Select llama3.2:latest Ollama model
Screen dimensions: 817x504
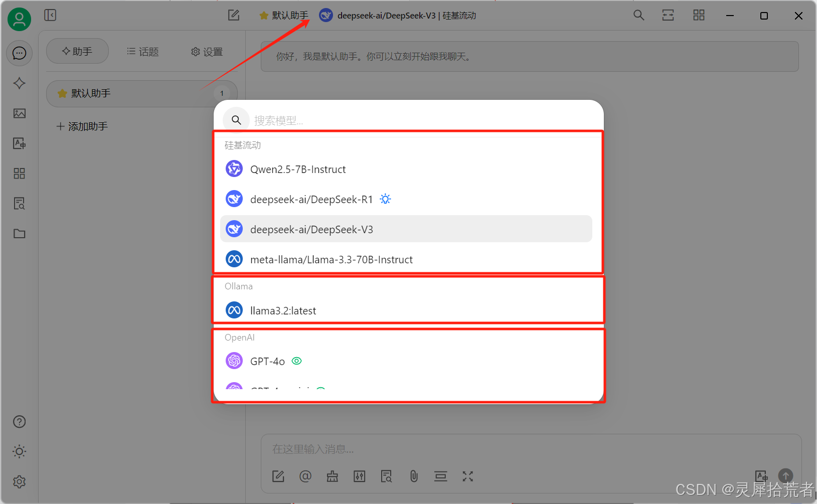(x=406, y=310)
